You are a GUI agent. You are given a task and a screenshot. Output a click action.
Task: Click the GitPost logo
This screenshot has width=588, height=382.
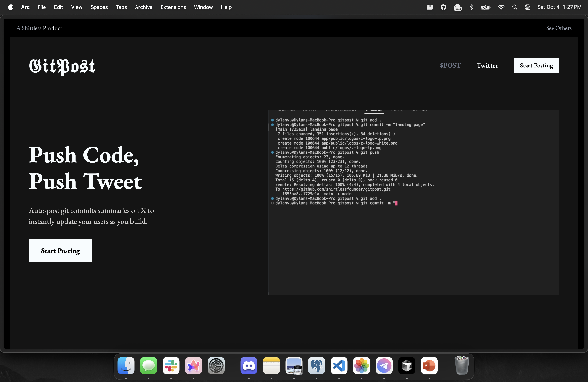click(x=62, y=66)
